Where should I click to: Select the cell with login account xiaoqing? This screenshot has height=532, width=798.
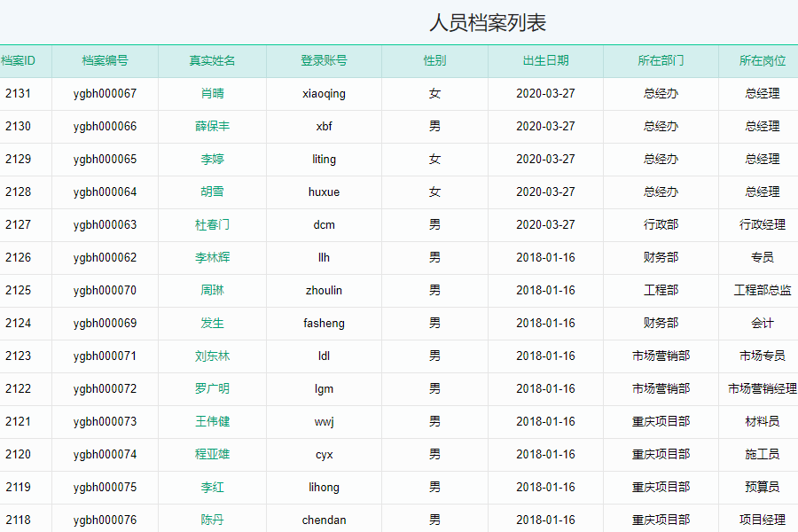(x=324, y=94)
